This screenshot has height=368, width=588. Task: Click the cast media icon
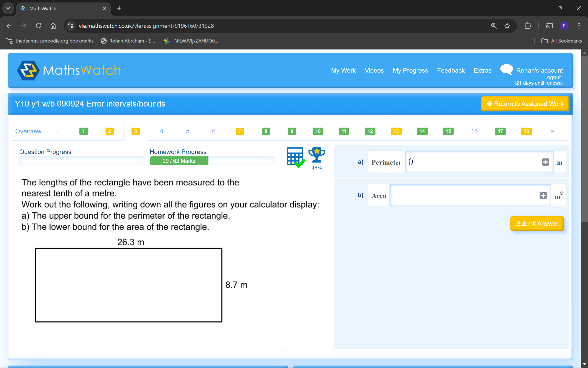[x=549, y=26]
